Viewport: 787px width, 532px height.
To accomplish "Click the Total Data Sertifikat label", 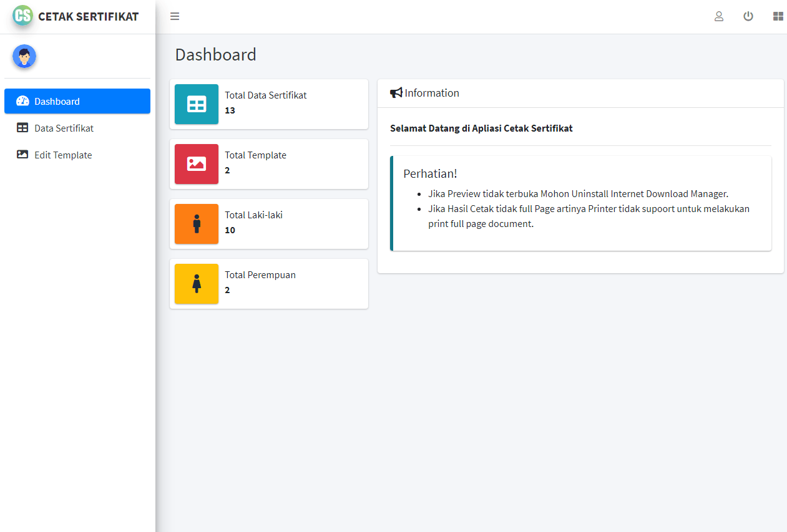I will pyautogui.click(x=266, y=95).
